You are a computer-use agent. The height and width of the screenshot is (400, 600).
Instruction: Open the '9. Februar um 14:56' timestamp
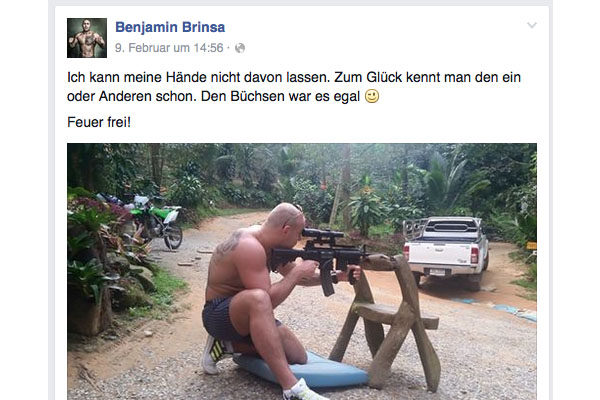click(x=169, y=48)
